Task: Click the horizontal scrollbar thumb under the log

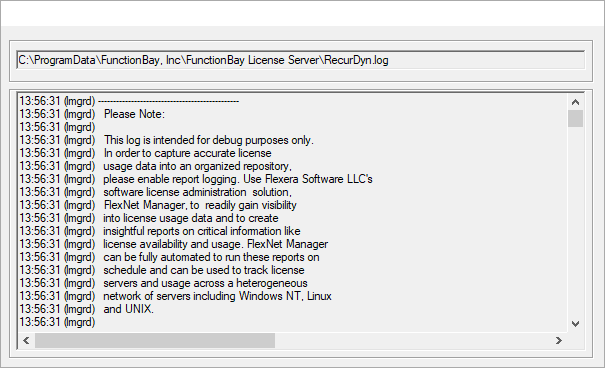Action: pyautogui.click(x=155, y=340)
